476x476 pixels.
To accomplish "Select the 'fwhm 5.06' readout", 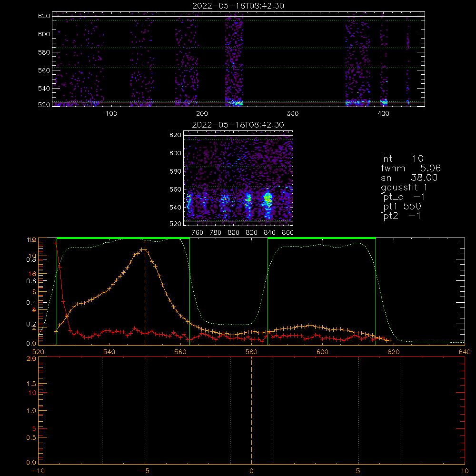I will point(410,168).
